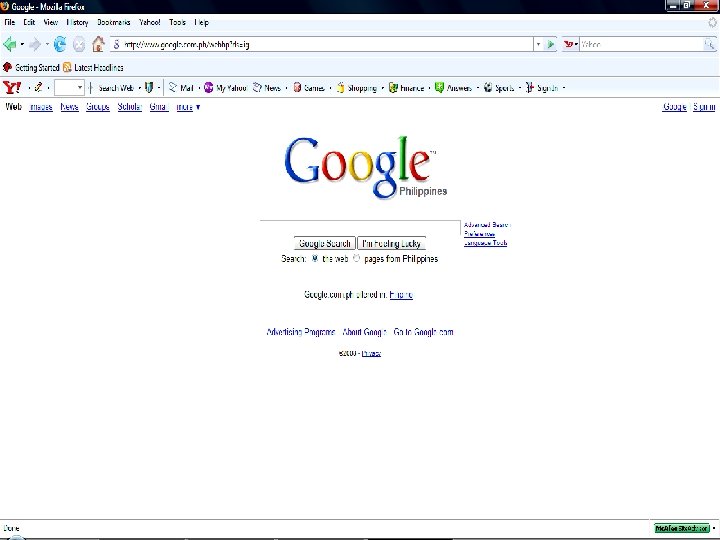Open the Images link
Viewport: 720px width, 540px height.
[40, 107]
